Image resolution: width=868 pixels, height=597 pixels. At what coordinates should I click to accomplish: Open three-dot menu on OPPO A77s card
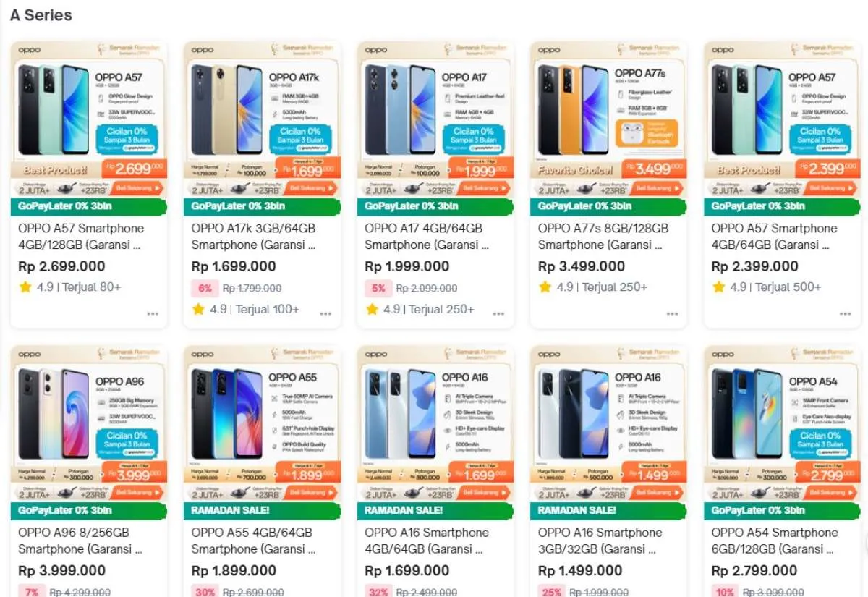673,314
